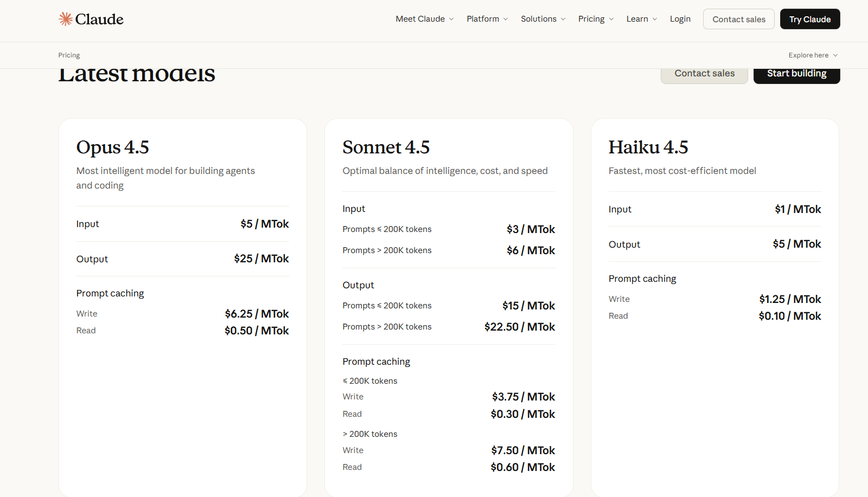Click the Haiku output price $5 / MTok
Viewport: 868px width, 497px height.
coord(797,244)
